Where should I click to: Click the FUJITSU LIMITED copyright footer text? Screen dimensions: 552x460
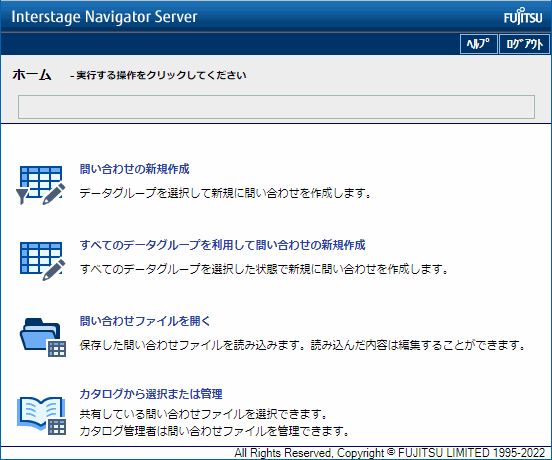click(390, 453)
